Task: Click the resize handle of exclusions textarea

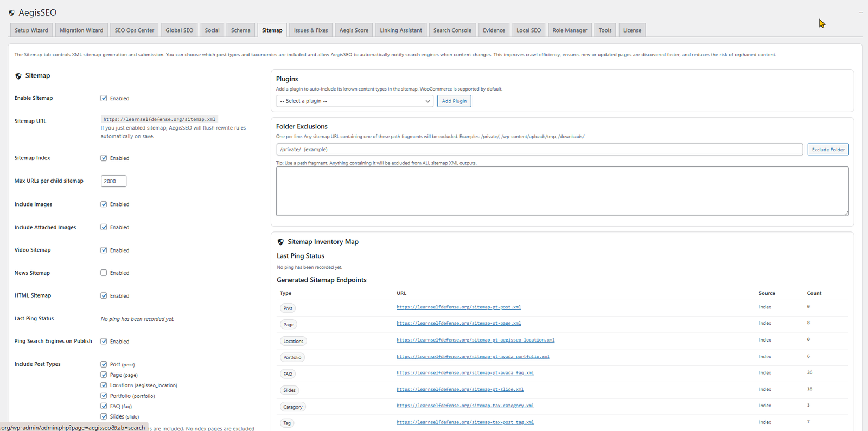Action: click(x=845, y=213)
